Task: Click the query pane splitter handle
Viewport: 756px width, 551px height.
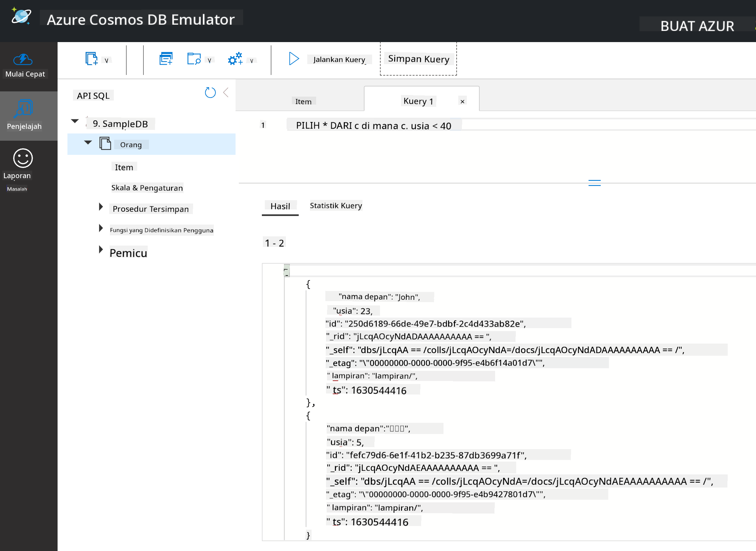Action: point(594,183)
